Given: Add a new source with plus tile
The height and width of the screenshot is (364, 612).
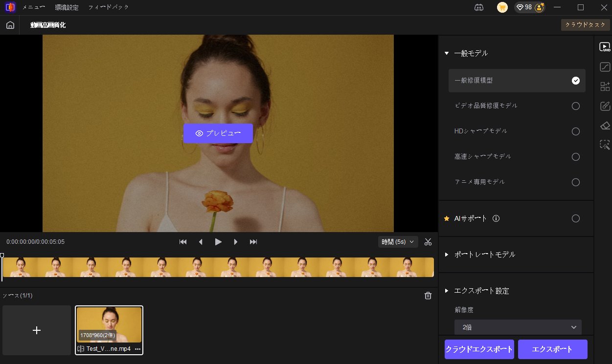Looking at the screenshot, I should click(x=37, y=330).
